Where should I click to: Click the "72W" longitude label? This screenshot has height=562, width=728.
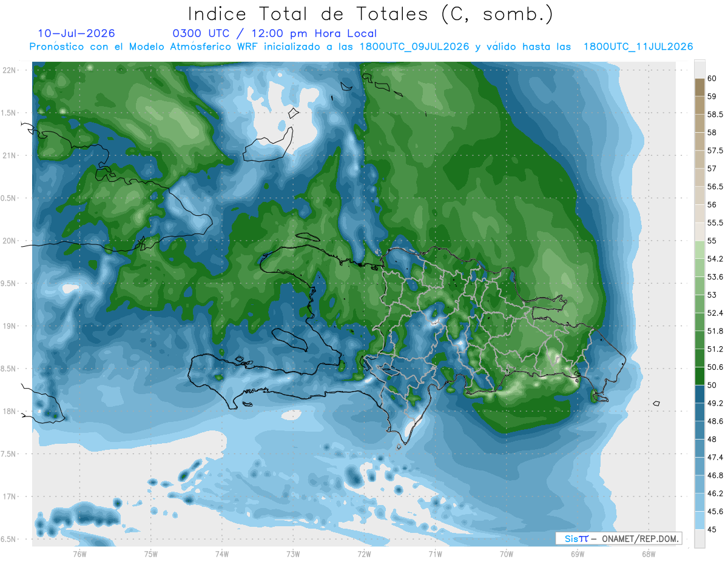pos(364,554)
